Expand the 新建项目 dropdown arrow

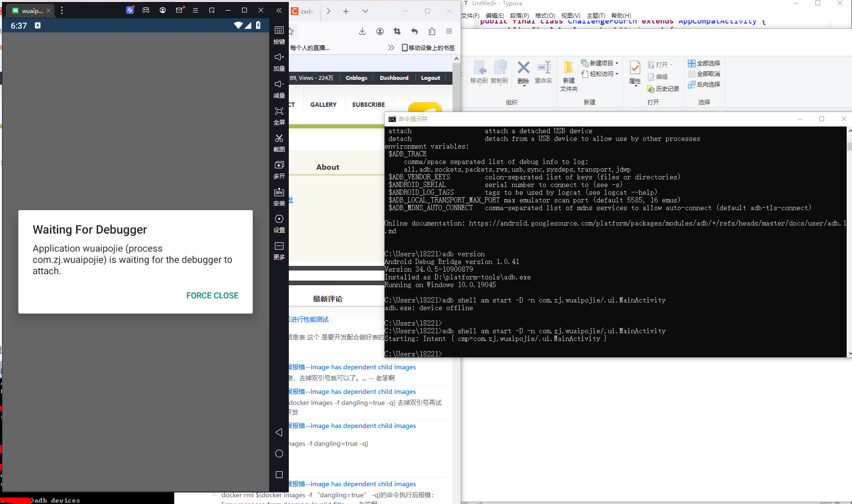[617, 63]
